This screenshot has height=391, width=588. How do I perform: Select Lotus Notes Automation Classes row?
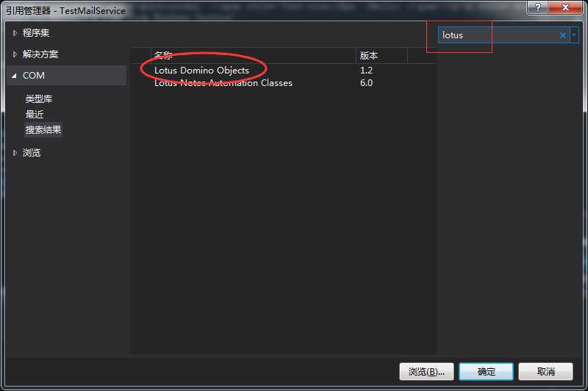pyautogui.click(x=284, y=83)
